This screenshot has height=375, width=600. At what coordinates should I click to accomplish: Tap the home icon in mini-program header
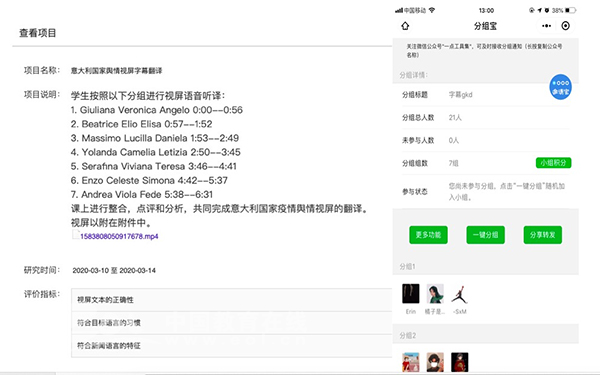coord(405,26)
